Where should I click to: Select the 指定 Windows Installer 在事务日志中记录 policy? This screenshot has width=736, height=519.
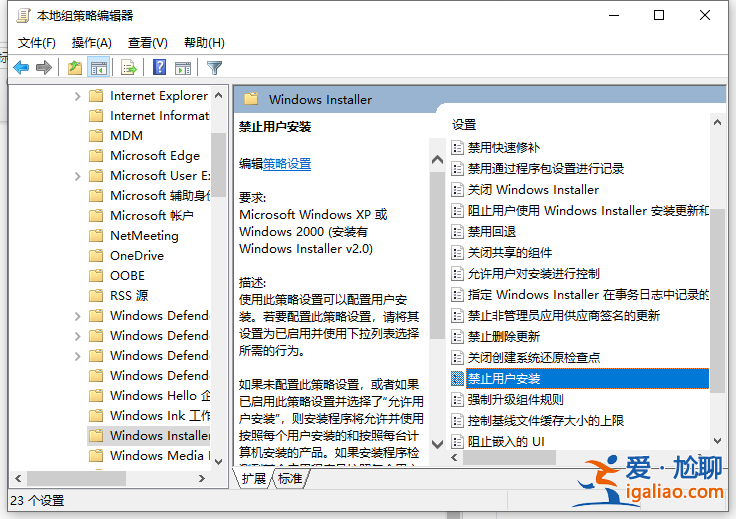click(x=588, y=295)
